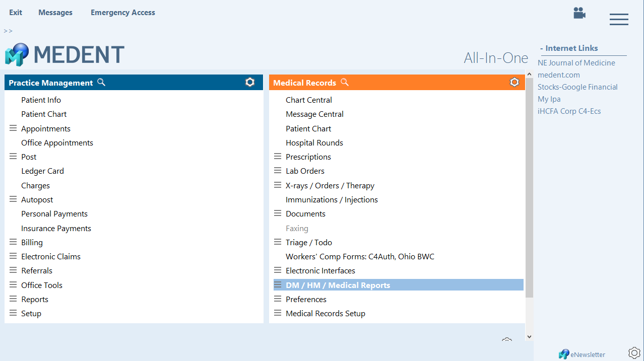Viewport: 644px width, 361px height.
Task: Expand the Lab Orders submenu icon
Action: (x=278, y=171)
